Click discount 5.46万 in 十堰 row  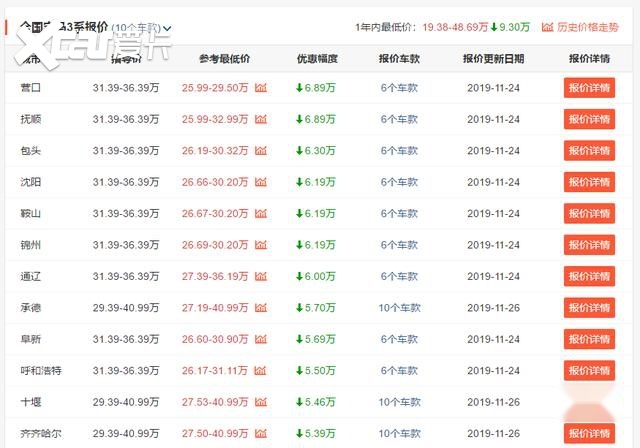[x=316, y=402]
